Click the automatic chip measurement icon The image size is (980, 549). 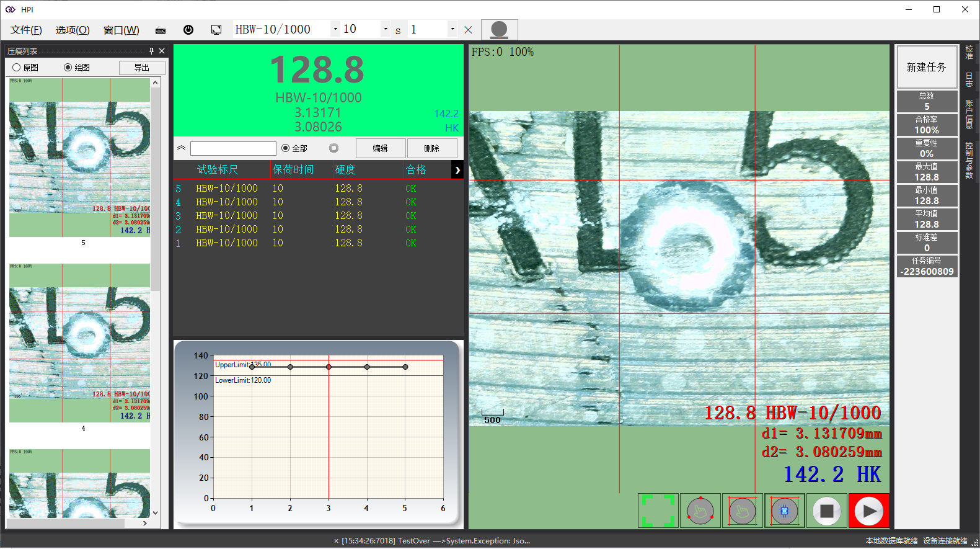[x=785, y=511]
